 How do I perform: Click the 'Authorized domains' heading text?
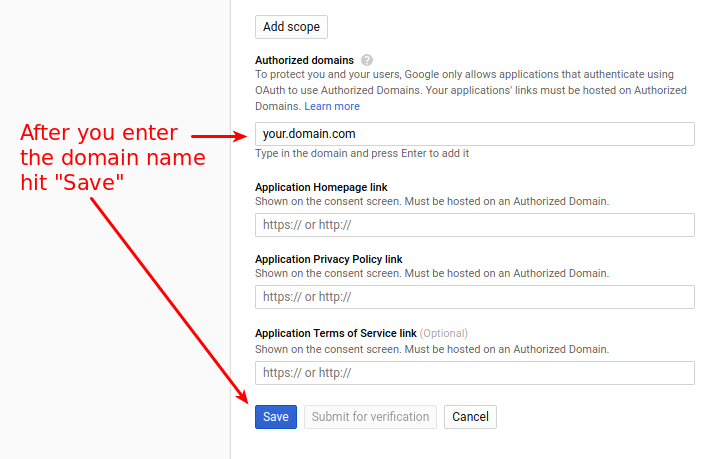pos(304,60)
